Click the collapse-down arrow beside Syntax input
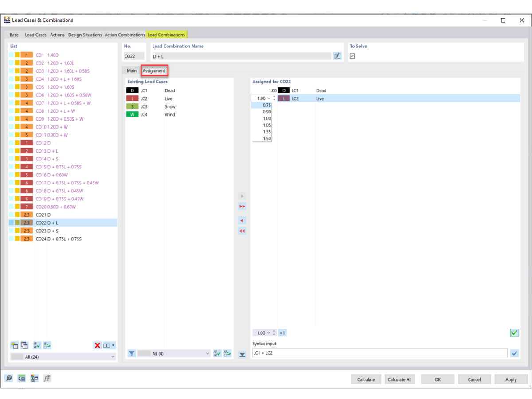This screenshot has height=399, width=532. point(242,355)
